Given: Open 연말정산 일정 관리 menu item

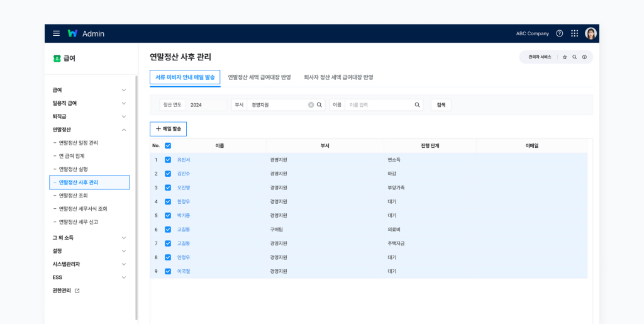Looking at the screenshot, I should coord(79,143).
